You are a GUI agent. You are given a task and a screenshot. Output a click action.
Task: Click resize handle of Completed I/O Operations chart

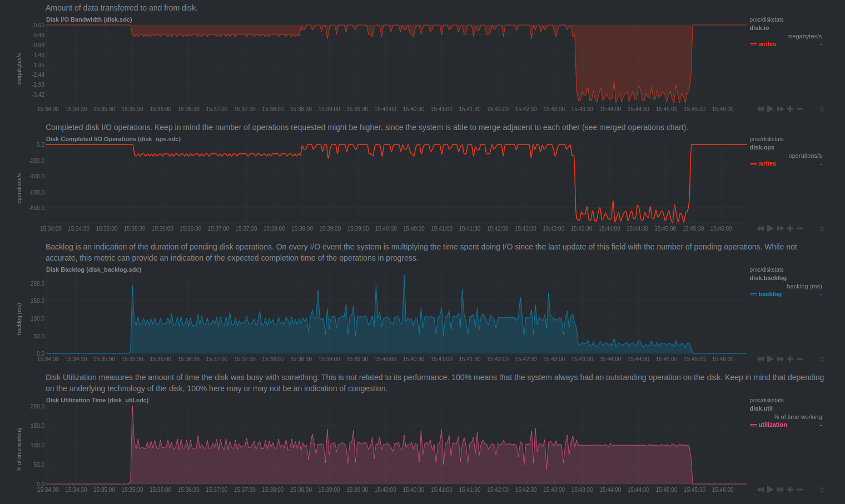[x=822, y=228]
